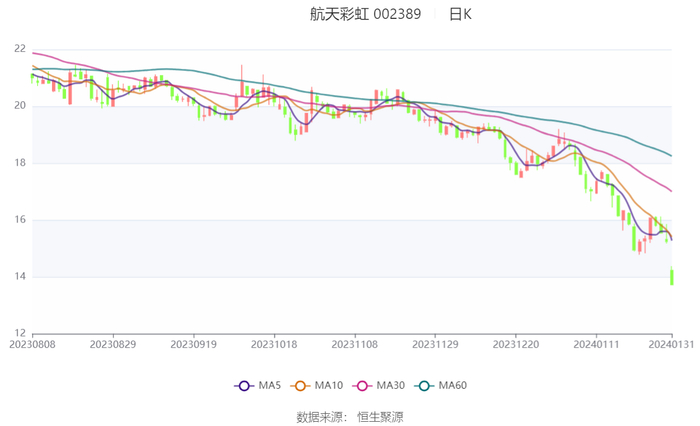Click the 20230919 date on the x-axis

pyautogui.click(x=194, y=345)
